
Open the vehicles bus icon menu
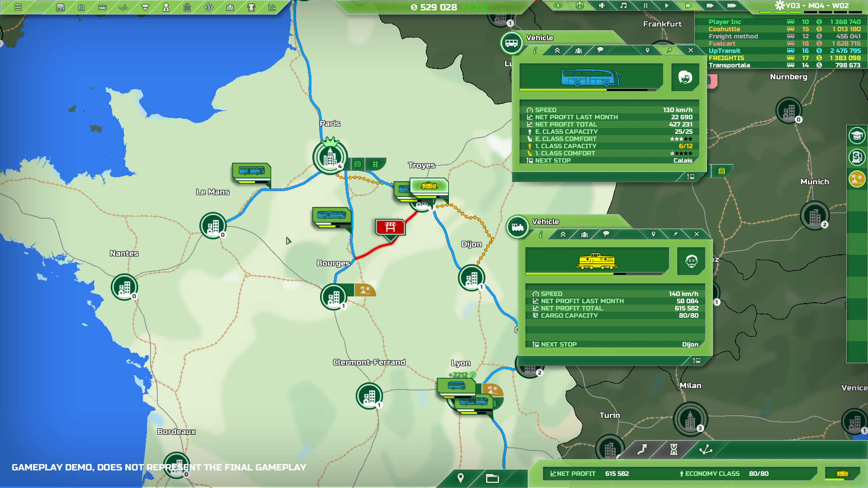(x=103, y=7)
